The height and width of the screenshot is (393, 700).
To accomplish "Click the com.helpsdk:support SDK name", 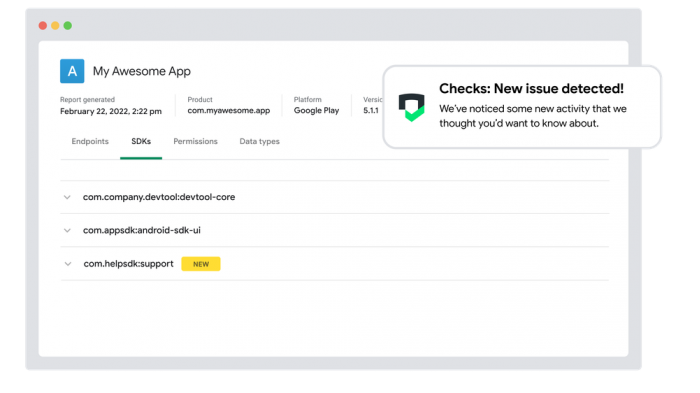I will tap(129, 264).
